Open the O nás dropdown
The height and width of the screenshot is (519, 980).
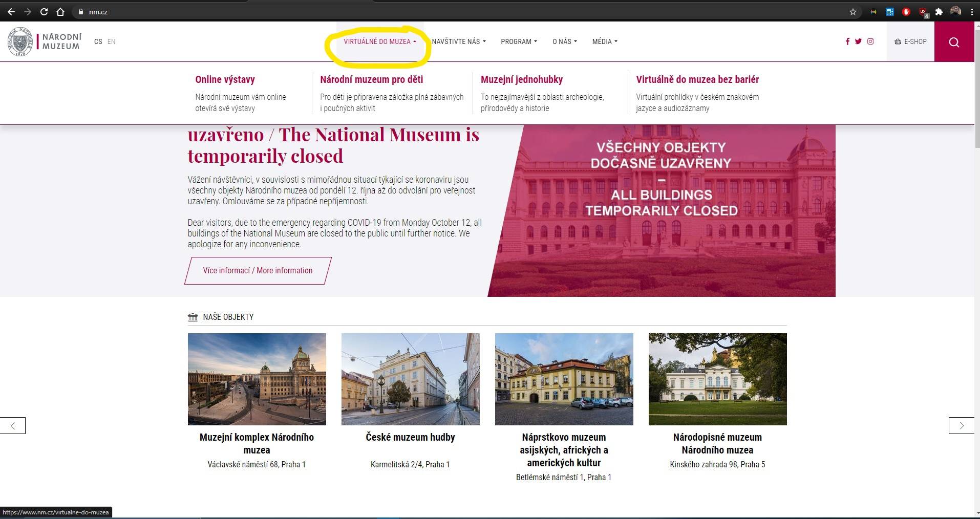(x=564, y=41)
